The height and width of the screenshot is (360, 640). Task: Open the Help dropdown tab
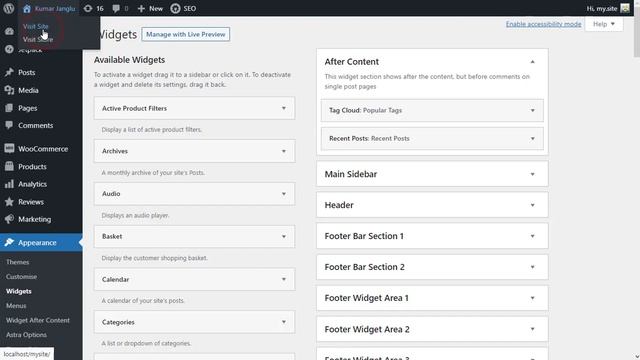point(604,24)
